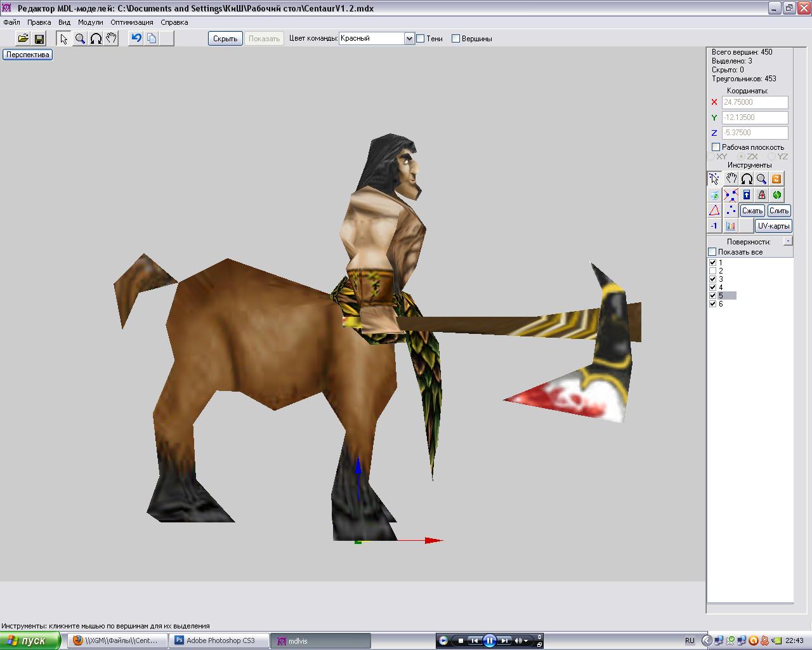Undo the last action with the blue arrow
This screenshot has width=812, height=650.
(136, 38)
